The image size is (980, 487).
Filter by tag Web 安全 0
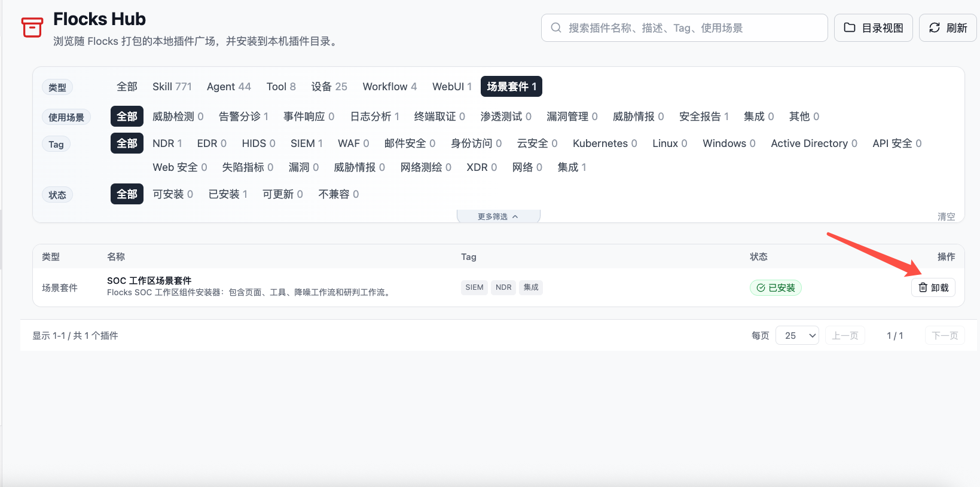[x=180, y=167]
